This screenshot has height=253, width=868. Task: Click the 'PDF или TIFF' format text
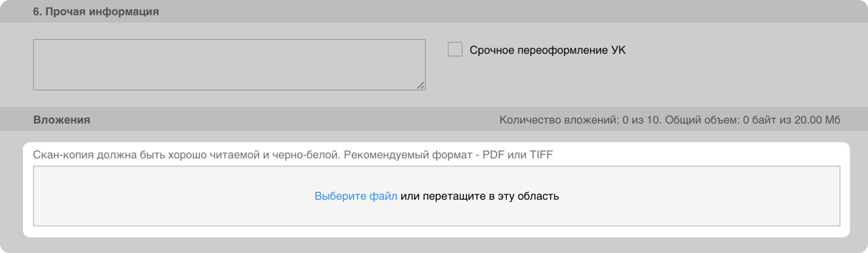click(x=517, y=155)
